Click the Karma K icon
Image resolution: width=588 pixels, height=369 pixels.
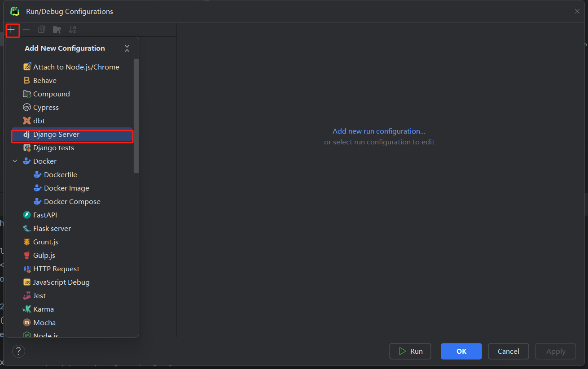point(27,309)
